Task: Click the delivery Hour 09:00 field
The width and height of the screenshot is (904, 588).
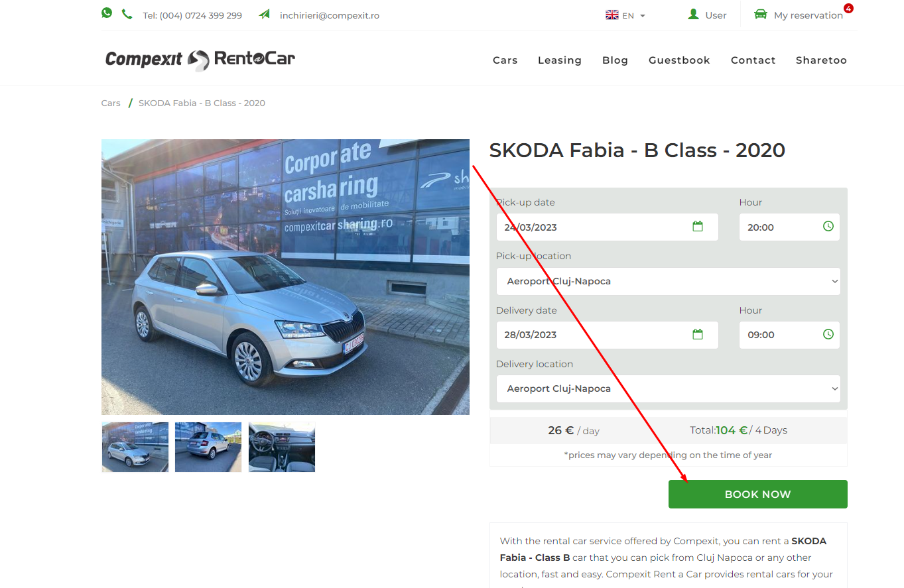Action: pyautogui.click(x=789, y=335)
